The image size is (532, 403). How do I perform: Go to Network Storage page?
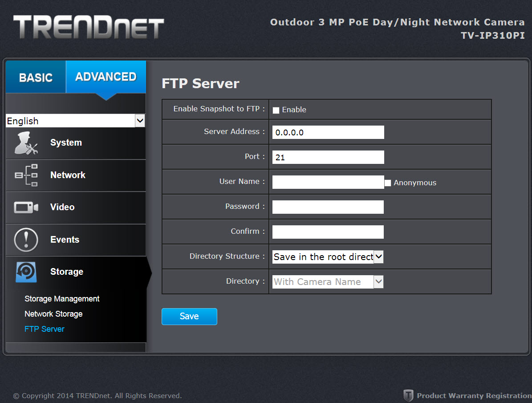[53, 314]
